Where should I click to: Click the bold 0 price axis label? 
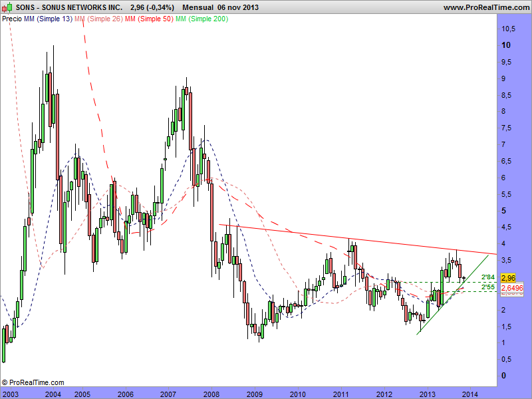[503, 376]
